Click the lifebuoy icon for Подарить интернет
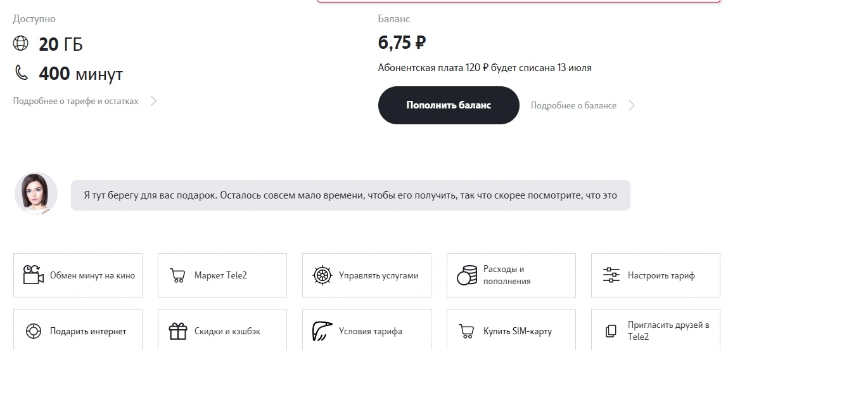 coord(33,331)
